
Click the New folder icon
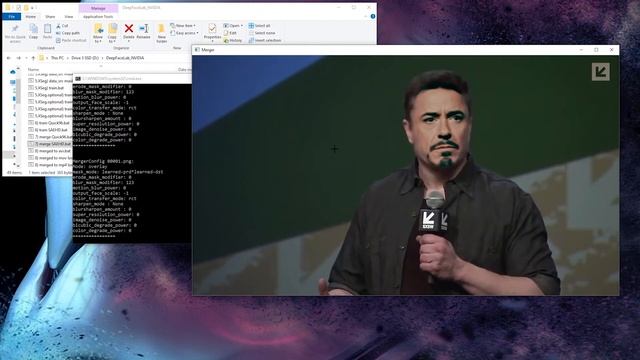162,29
